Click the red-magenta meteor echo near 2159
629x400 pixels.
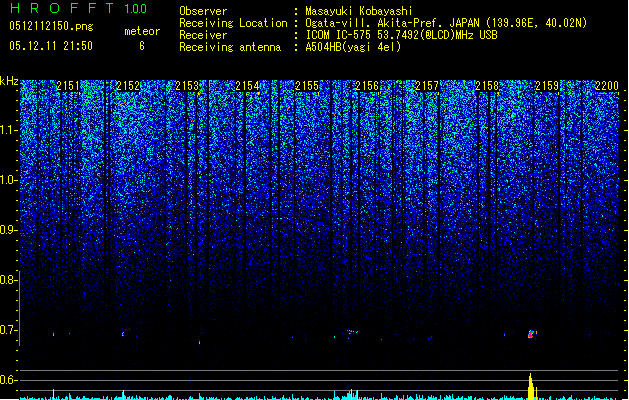click(x=532, y=334)
